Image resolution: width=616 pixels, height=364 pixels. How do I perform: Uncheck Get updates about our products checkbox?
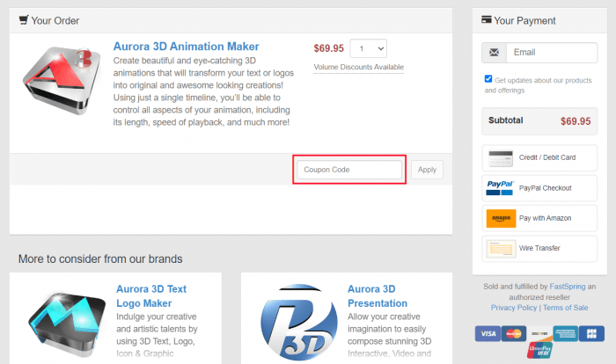(488, 79)
